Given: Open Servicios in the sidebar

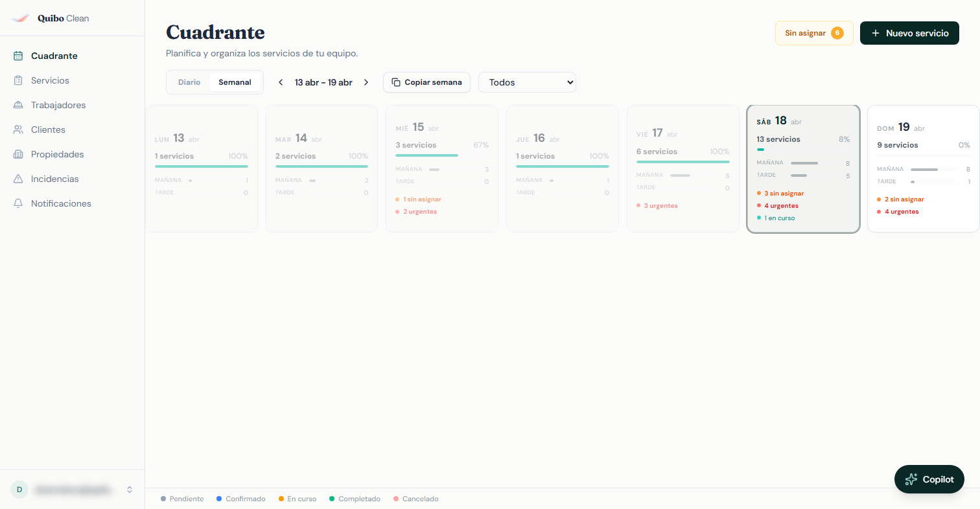Looking at the screenshot, I should pos(72,80).
